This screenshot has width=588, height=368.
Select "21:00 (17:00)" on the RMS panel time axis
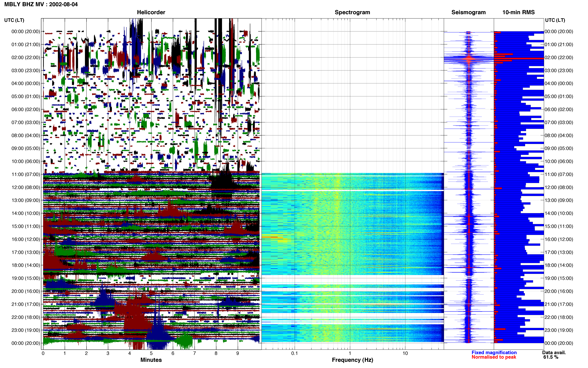(x=559, y=304)
